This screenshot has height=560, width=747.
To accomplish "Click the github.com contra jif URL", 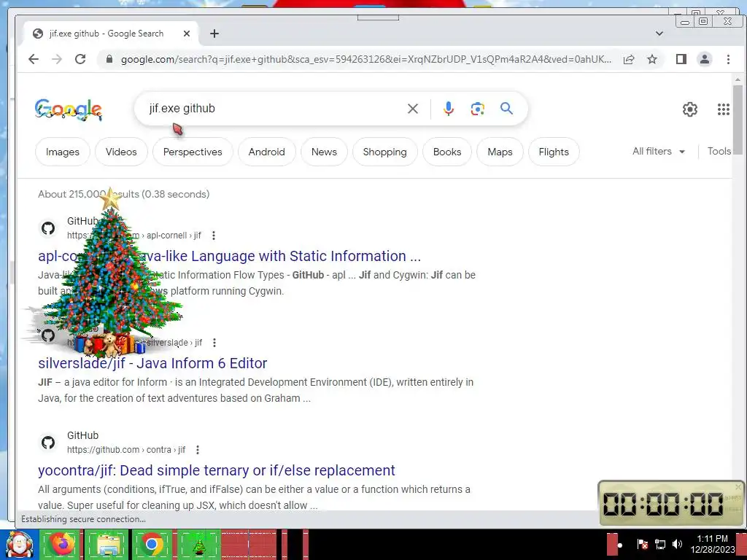I will tap(126, 449).
